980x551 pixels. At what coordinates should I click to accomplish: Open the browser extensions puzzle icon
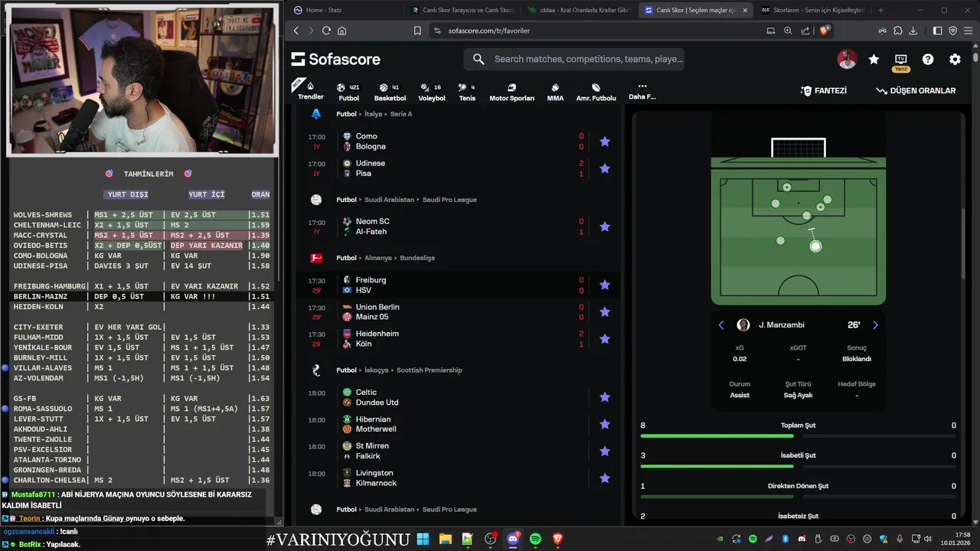(x=898, y=31)
